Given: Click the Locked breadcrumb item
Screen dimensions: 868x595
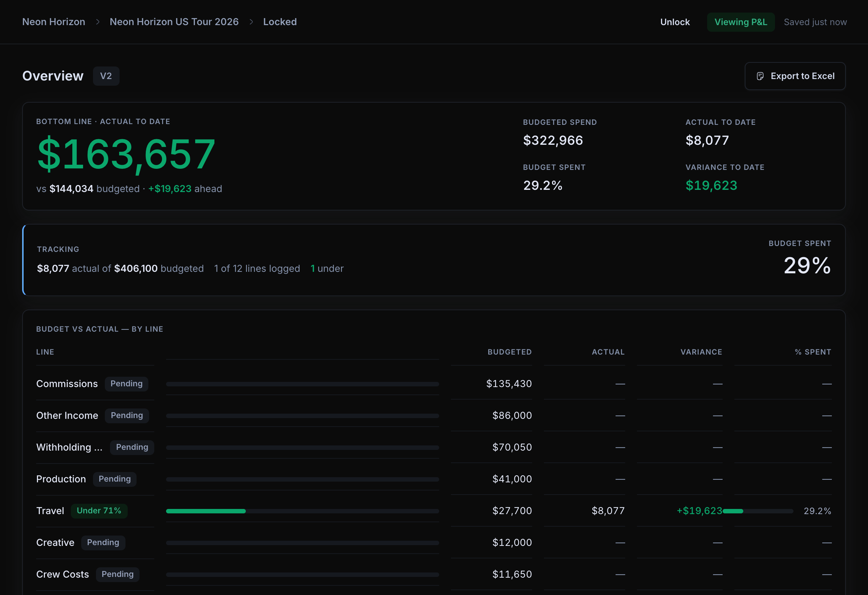Looking at the screenshot, I should 280,22.
